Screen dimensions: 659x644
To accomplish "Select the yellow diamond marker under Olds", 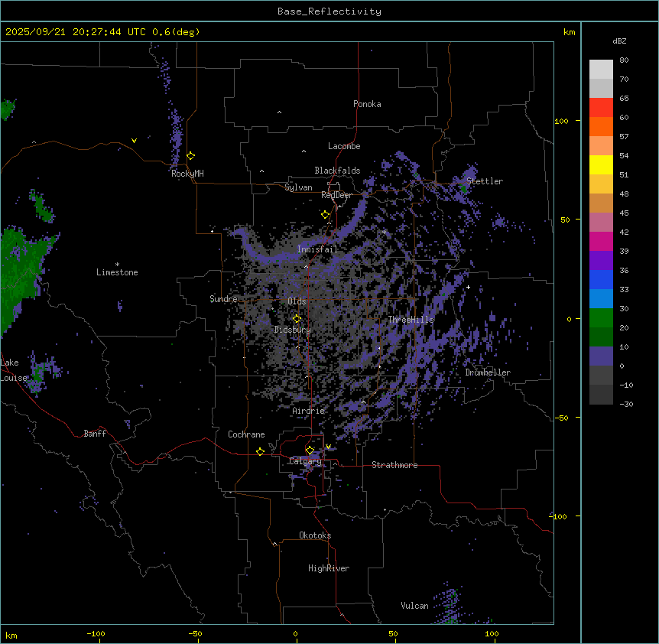I will 297,318.
